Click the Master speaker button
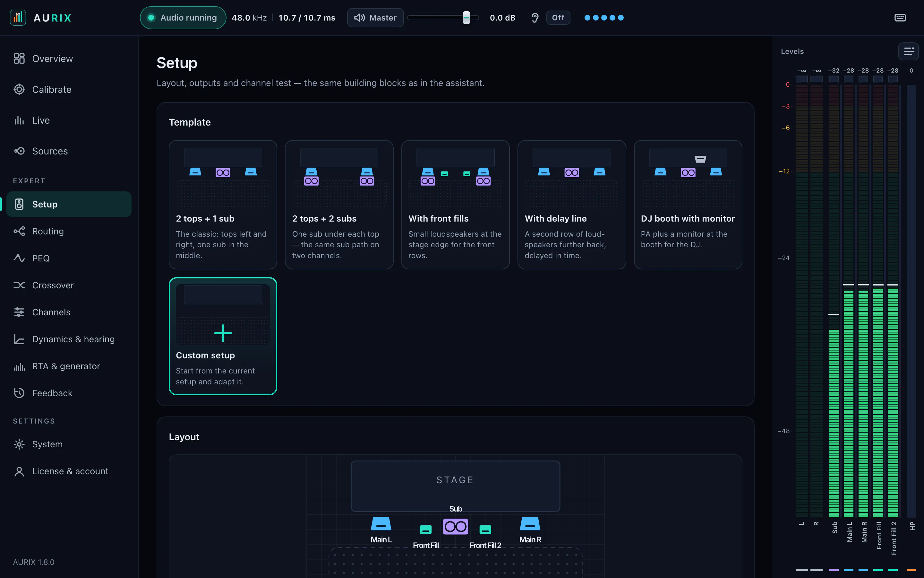The image size is (924, 578). click(x=375, y=18)
